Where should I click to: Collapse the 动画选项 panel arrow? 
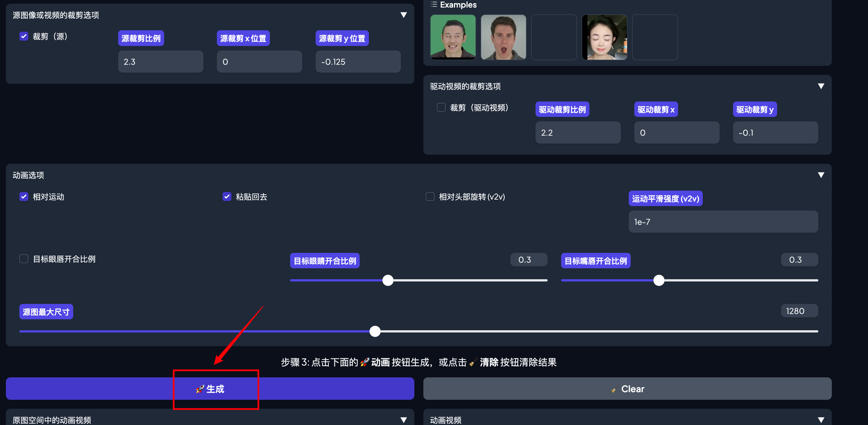821,175
